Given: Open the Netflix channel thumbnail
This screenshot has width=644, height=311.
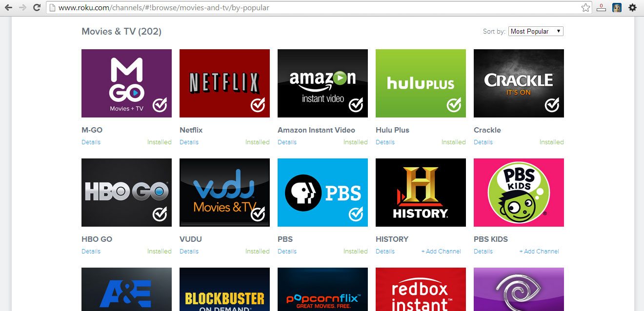Looking at the screenshot, I should (224, 83).
